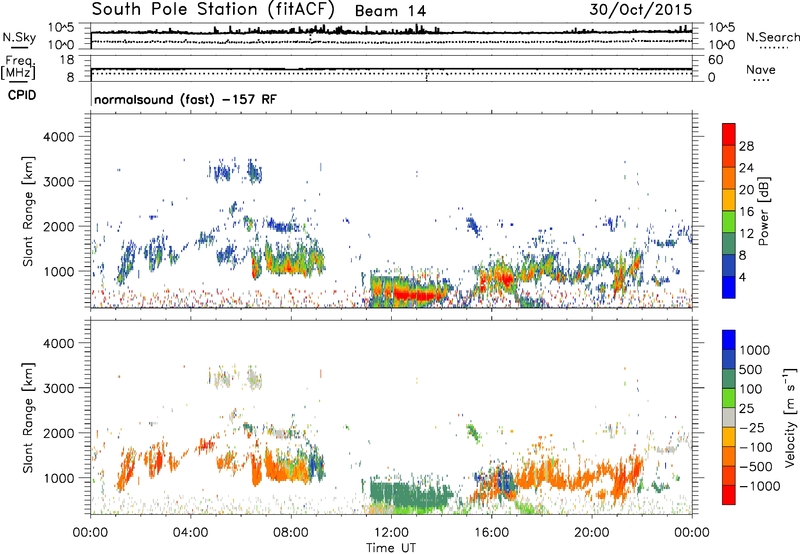Click the 'Freq. [MHz]' axis label
Image resolution: width=800 pixels, height=554 pixels.
18,67
